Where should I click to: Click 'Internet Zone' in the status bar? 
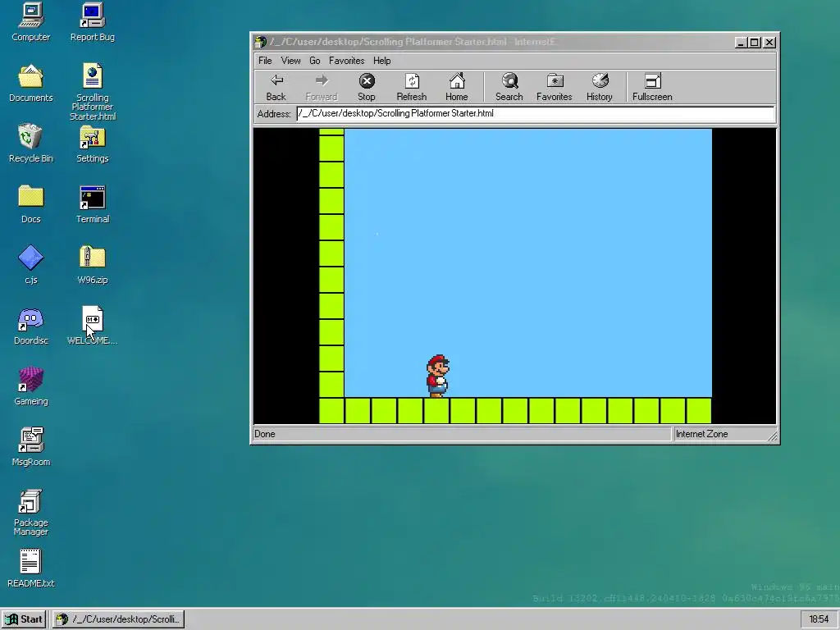point(702,434)
